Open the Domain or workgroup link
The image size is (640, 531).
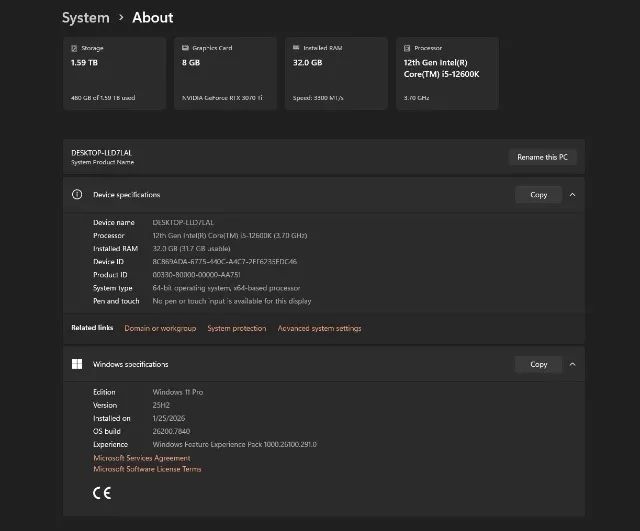[160, 328]
